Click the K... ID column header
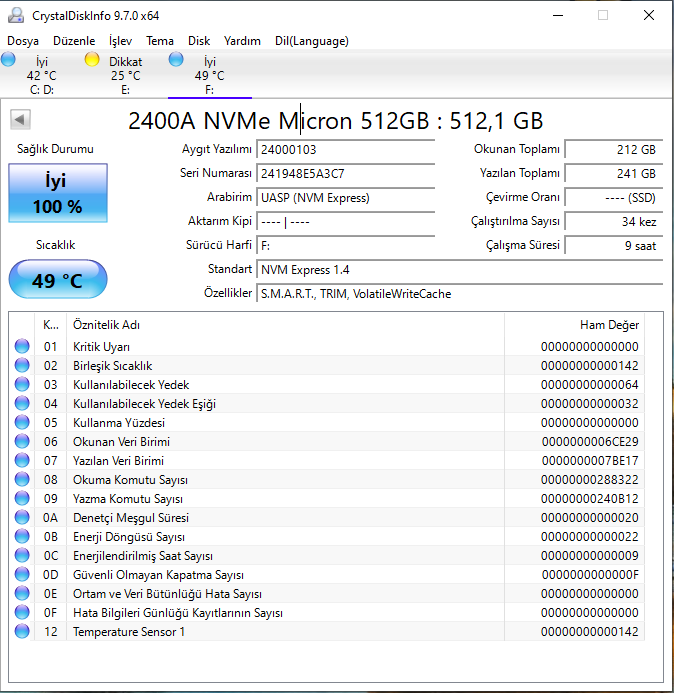This screenshot has width=674, height=693. pos(50,325)
